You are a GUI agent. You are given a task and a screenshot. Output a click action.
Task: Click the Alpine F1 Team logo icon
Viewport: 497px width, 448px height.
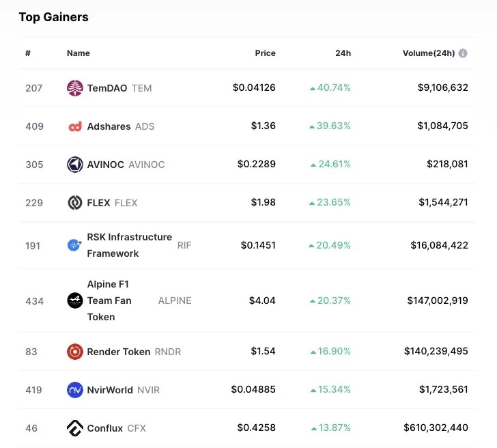click(x=75, y=300)
